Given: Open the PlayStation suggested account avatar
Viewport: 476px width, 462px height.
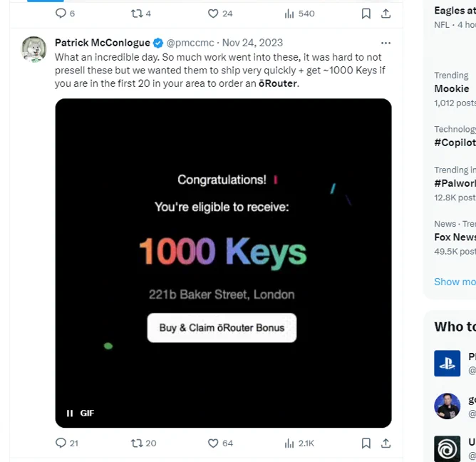Looking at the screenshot, I should tap(447, 364).
